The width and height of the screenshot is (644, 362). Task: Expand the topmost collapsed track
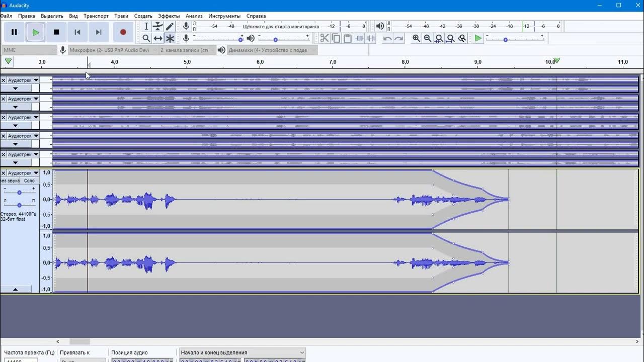tap(15, 88)
